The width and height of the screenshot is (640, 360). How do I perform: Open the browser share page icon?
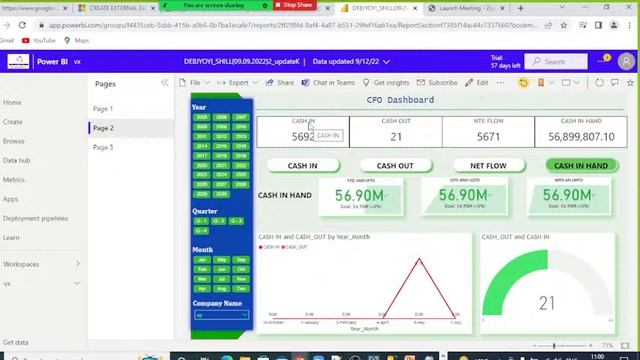click(548, 25)
